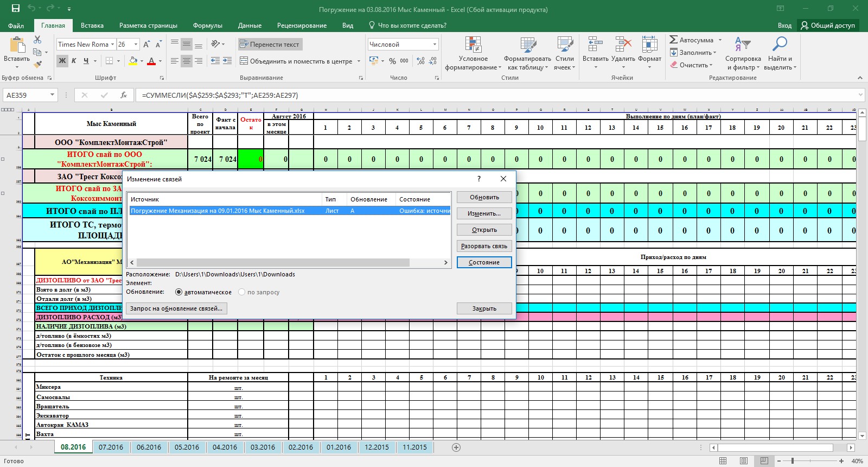Open the font size dropdown

tap(136, 45)
